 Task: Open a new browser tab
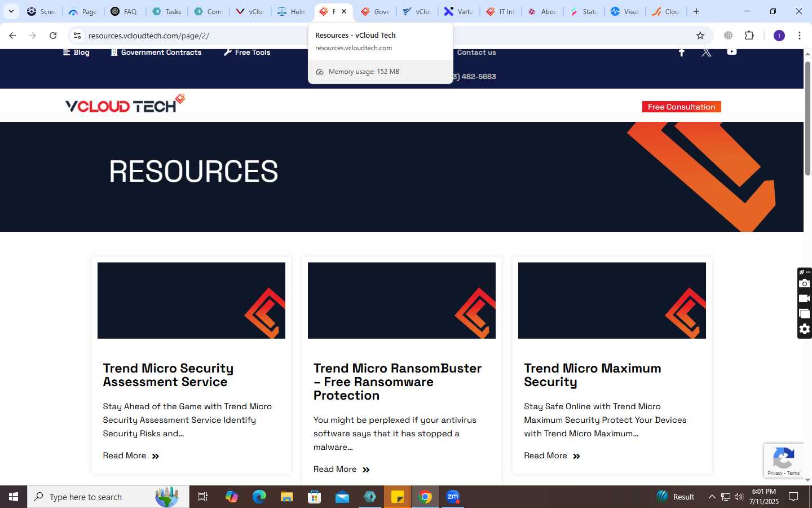coord(696,11)
